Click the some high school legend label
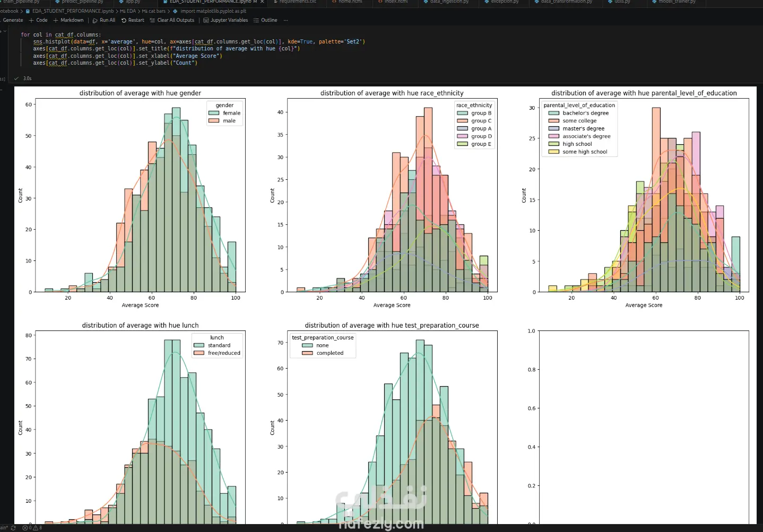The image size is (763, 532). click(585, 152)
